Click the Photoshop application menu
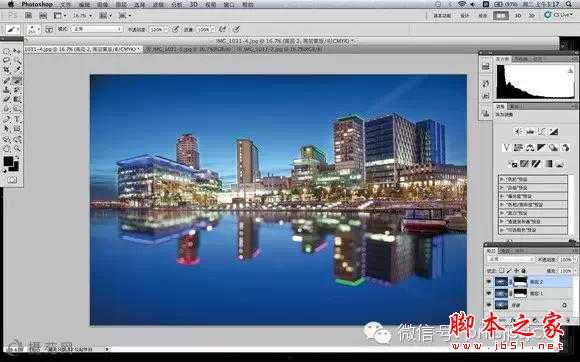 click(x=37, y=4)
